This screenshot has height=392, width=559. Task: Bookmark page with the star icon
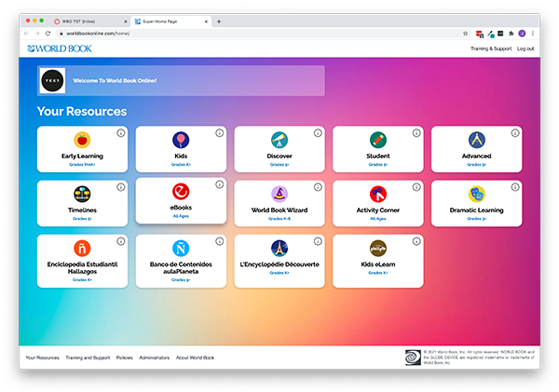click(x=465, y=34)
